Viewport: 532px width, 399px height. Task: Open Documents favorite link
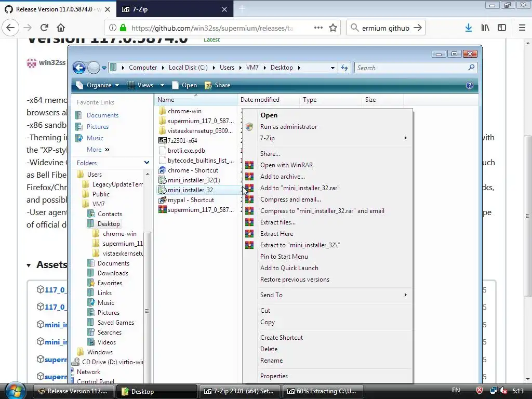click(102, 115)
